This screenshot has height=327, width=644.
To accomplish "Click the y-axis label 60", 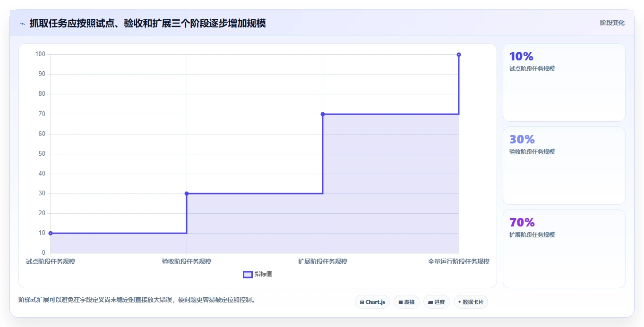I will 42,134.
